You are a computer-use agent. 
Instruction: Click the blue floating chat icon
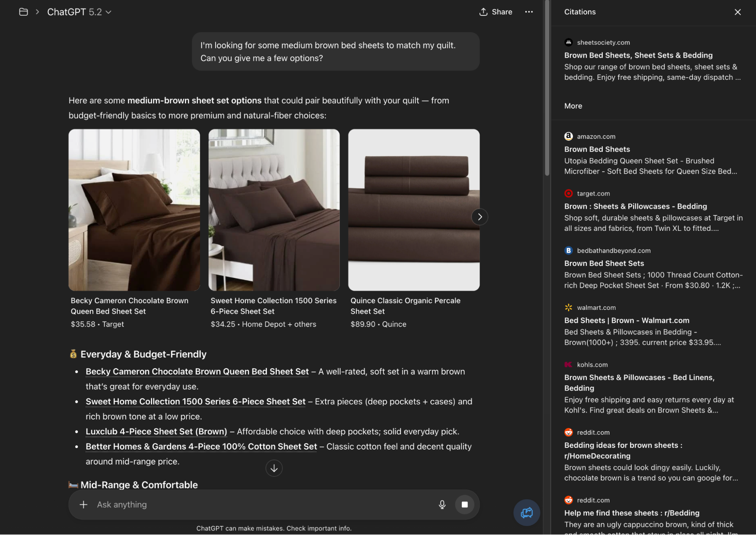[x=526, y=513]
